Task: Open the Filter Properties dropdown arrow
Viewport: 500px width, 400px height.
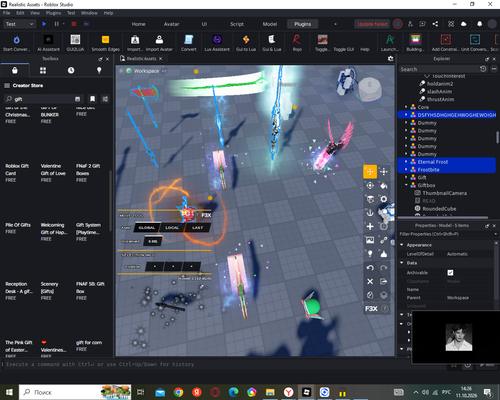Action: click(496, 234)
